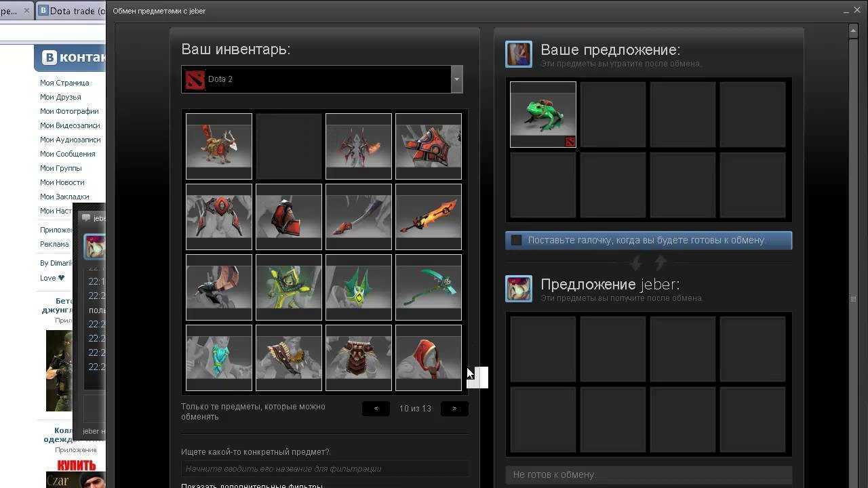Select the flaming orange sword item
868x488 pixels.
click(x=429, y=217)
